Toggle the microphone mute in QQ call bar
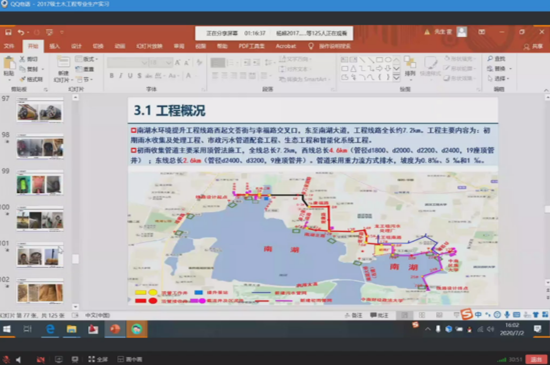The image size is (550, 365). (6, 359)
